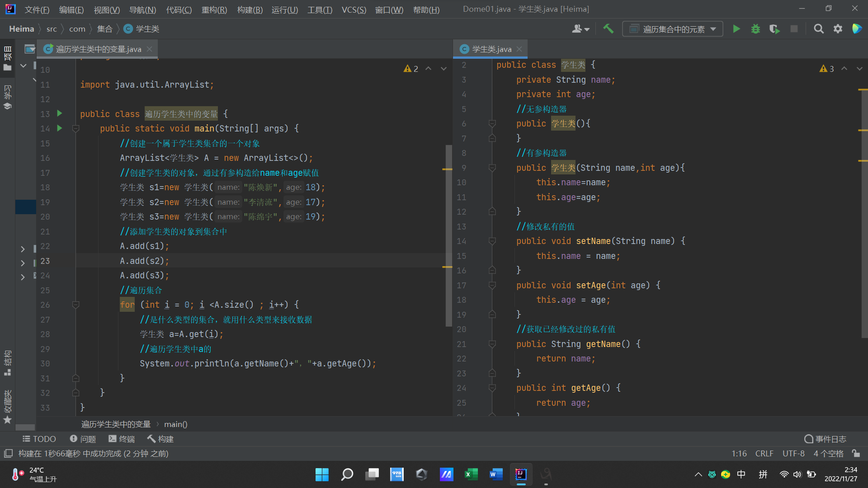Open the TODO tool window
The height and width of the screenshot is (488, 868).
click(39, 439)
